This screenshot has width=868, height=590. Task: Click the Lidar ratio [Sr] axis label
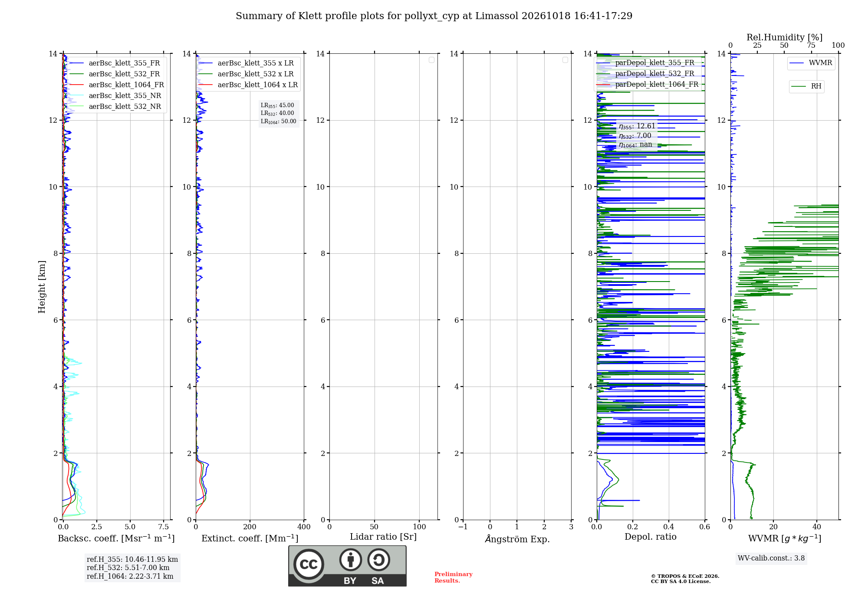(383, 537)
